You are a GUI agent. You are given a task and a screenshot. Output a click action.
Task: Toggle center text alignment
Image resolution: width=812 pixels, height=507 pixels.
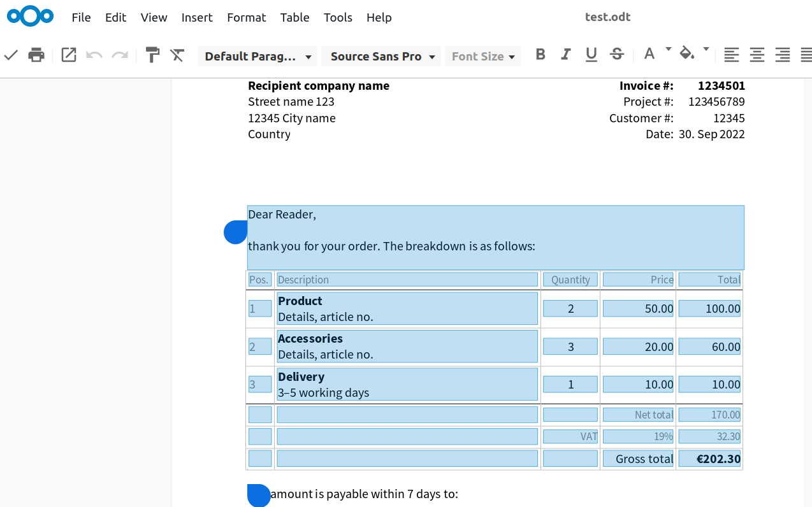coord(757,55)
